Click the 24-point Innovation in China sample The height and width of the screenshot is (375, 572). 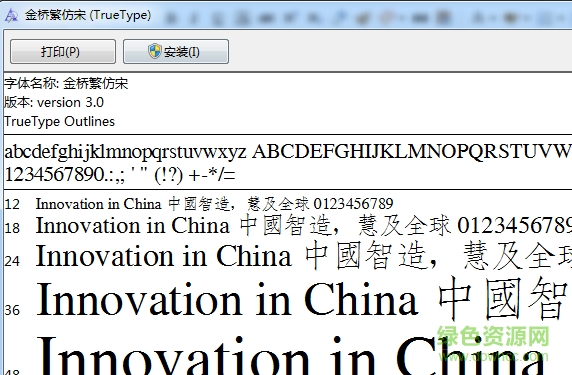[x=304, y=256]
